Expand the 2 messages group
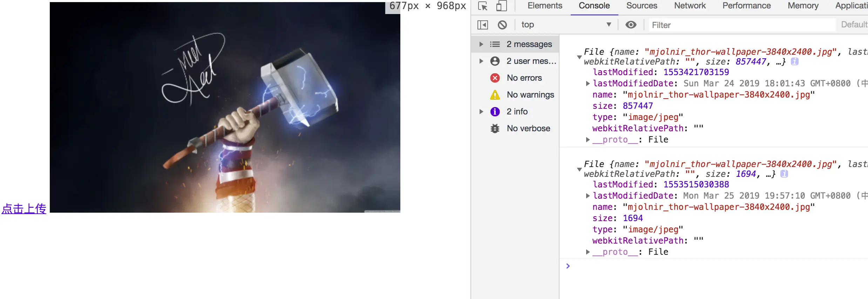868x299 pixels. [481, 44]
